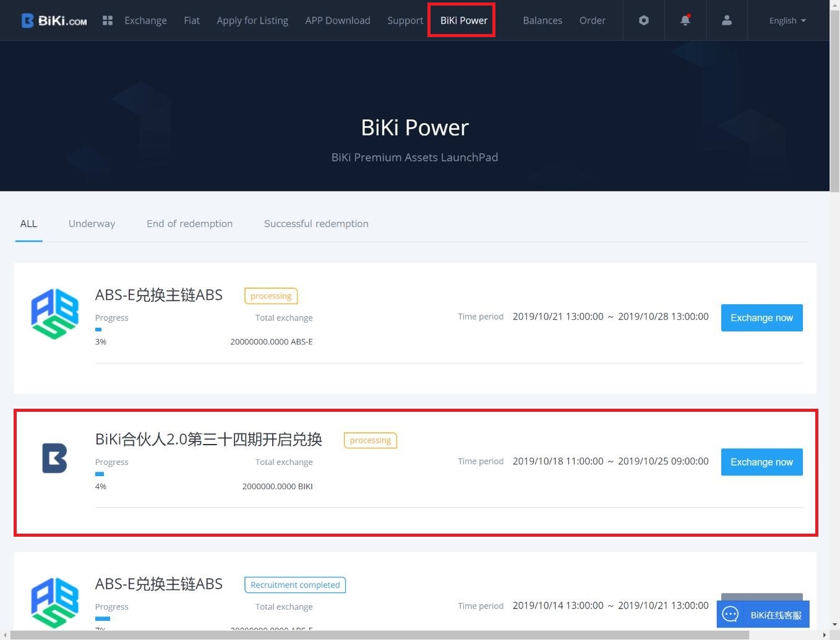This screenshot has width=840, height=640.
Task: Open the first ABS-E兑换主链ABS title
Action: (159, 295)
